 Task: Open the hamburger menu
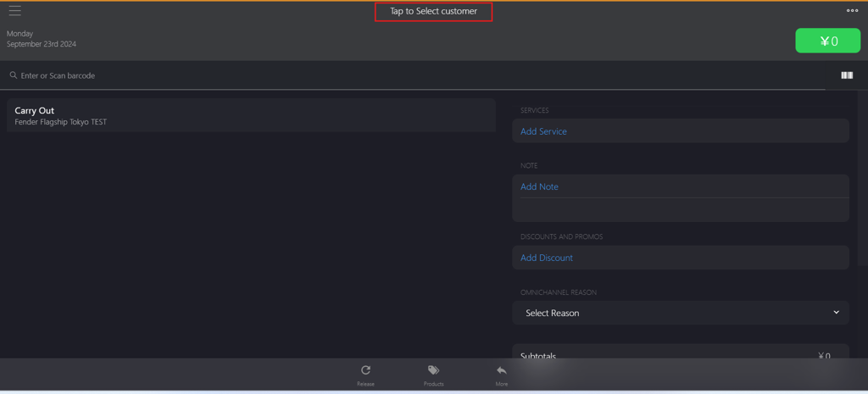[x=15, y=10]
